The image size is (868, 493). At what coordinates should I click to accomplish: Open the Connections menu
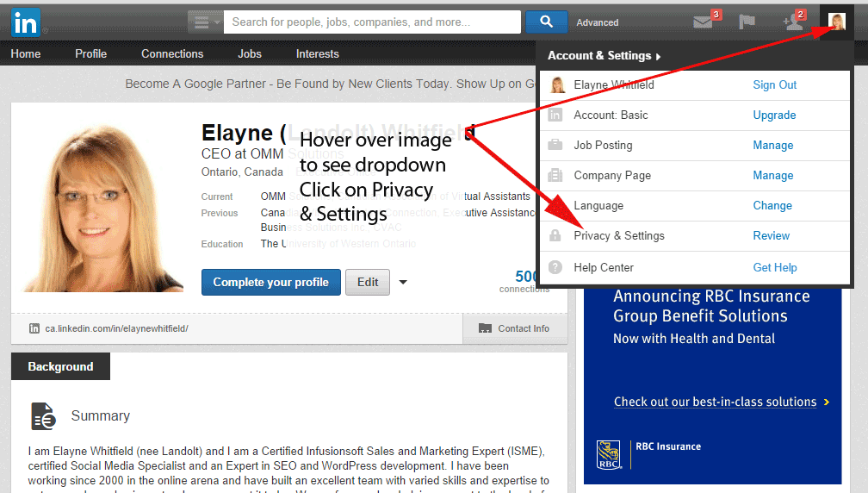tap(172, 53)
